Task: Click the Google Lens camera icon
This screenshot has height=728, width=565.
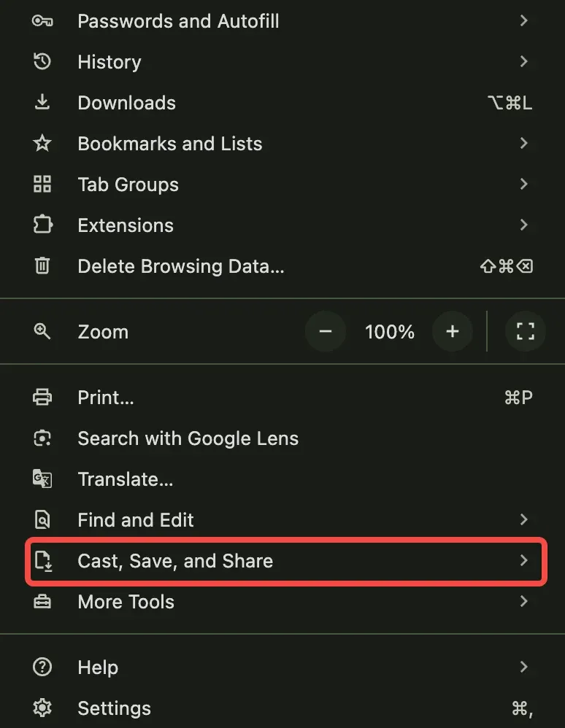Action: 42,438
